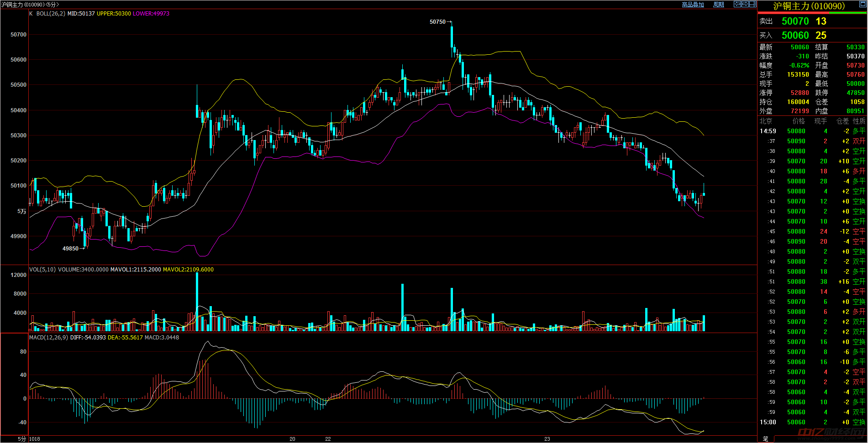Click the 49850 low price marker

click(x=70, y=249)
